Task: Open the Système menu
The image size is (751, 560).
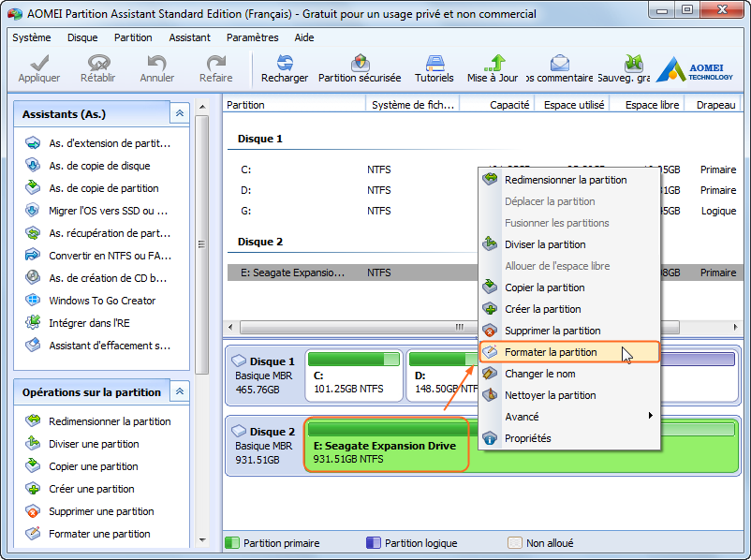Action: pos(32,37)
